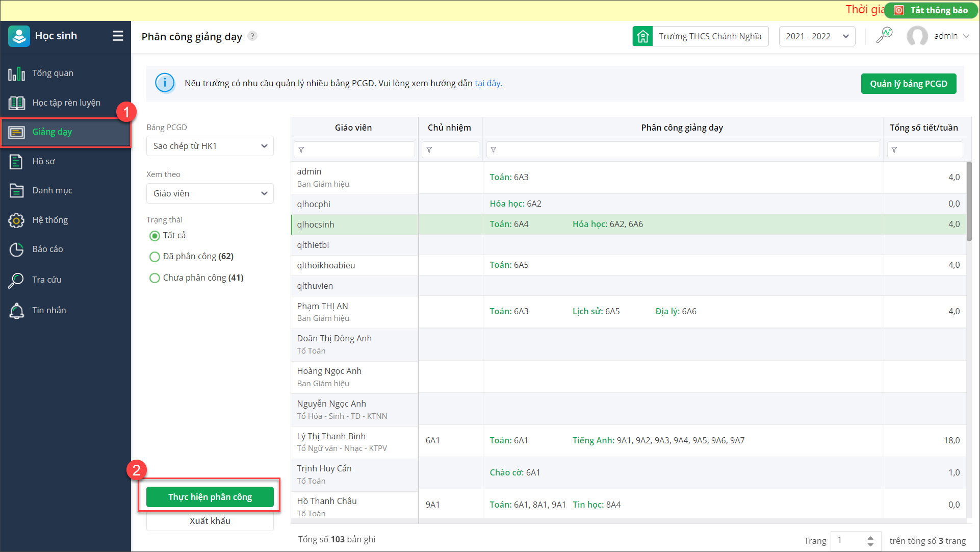This screenshot has width=980, height=552.
Task: Open the search tool icon in header
Action: tap(884, 36)
